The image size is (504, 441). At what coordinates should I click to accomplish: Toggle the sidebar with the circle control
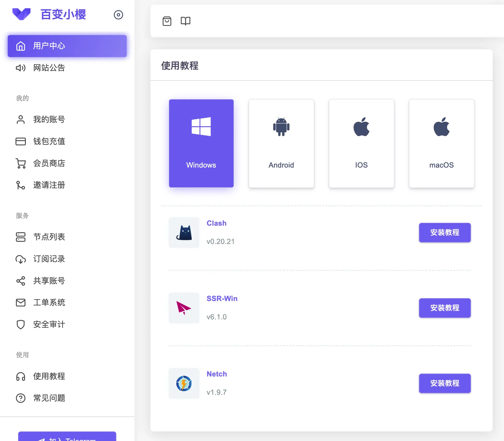[119, 15]
